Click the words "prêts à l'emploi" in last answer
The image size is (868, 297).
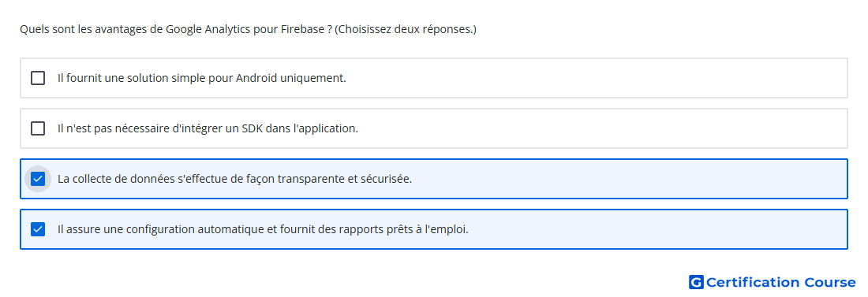tap(429, 229)
